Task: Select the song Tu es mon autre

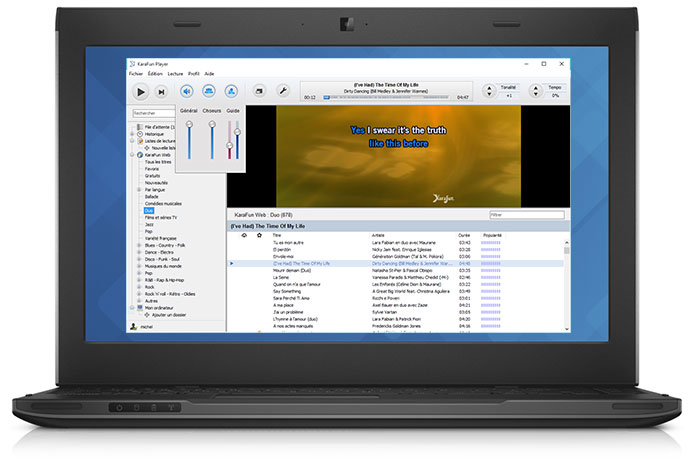Action: click(x=288, y=242)
